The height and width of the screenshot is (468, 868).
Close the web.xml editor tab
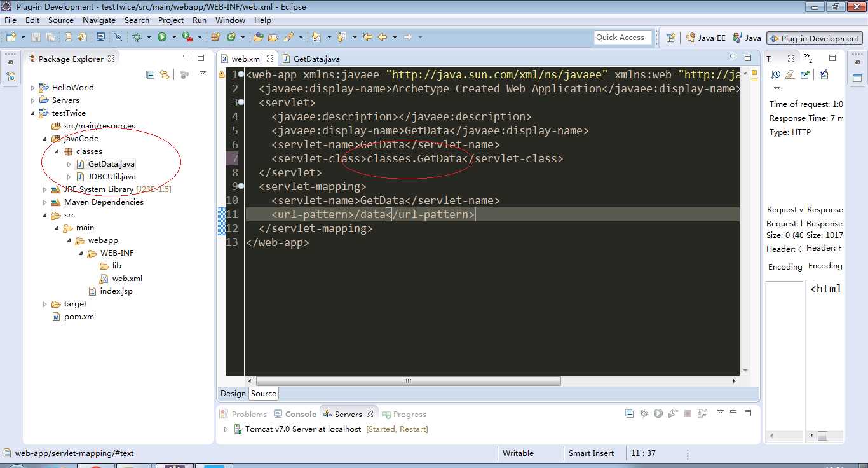pos(269,59)
